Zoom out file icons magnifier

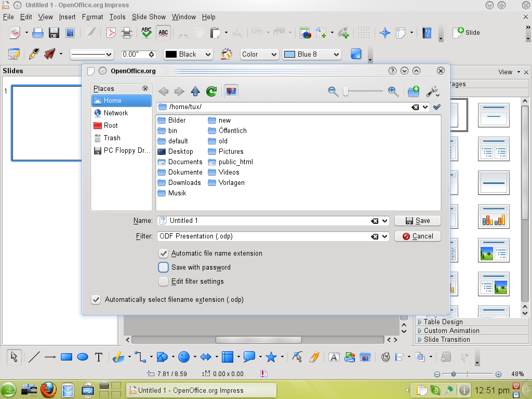point(333,91)
